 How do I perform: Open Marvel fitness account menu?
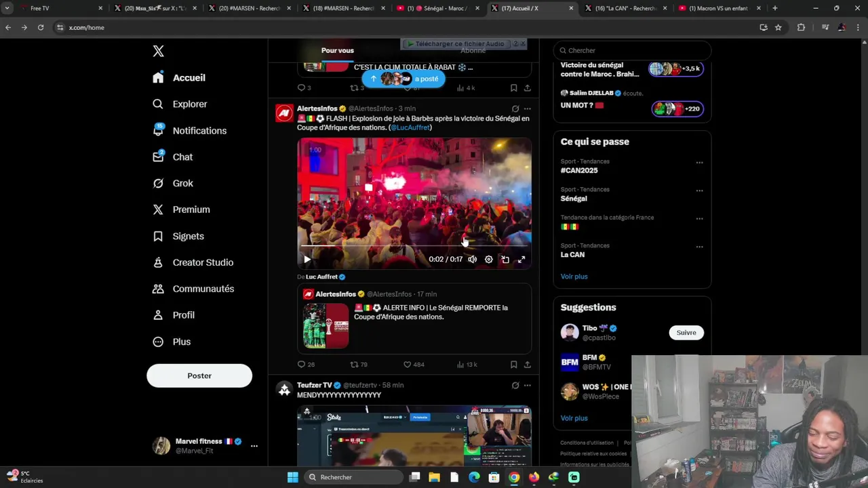coord(205,446)
